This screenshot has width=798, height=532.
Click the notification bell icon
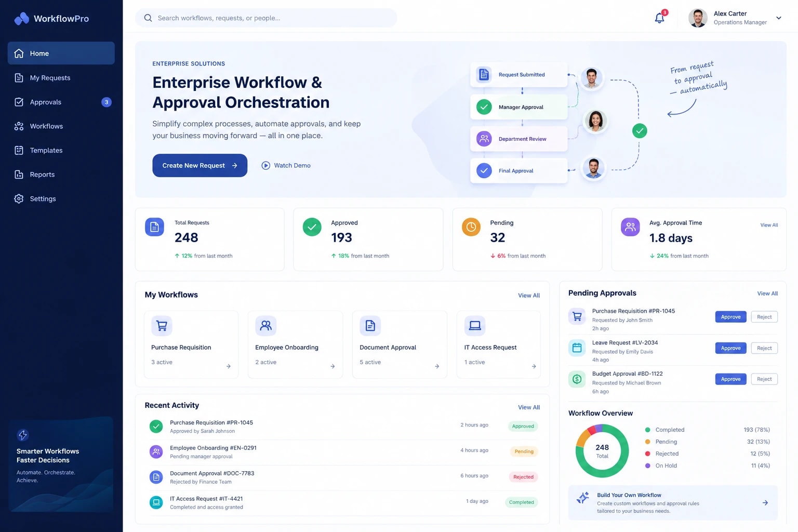659,18
